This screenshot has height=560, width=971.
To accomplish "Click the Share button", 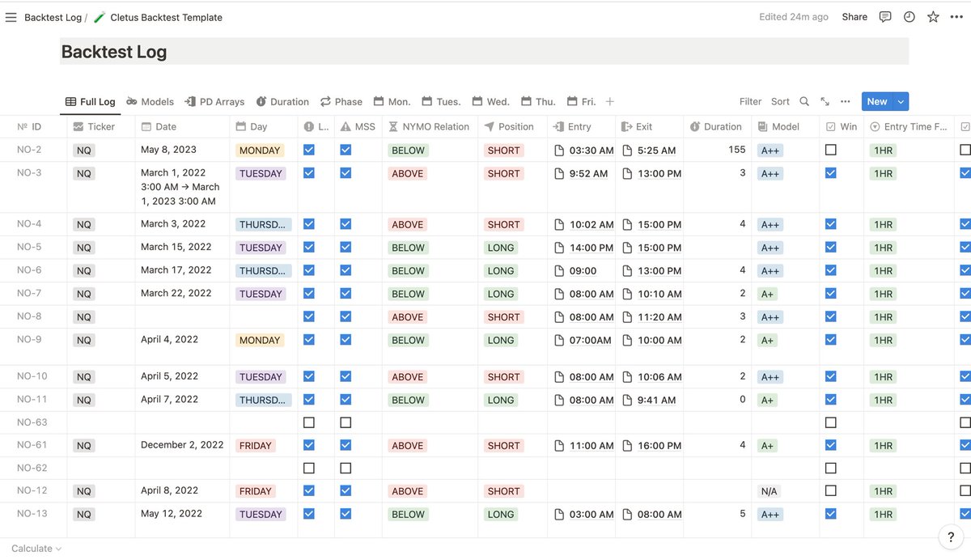I will click(x=854, y=17).
